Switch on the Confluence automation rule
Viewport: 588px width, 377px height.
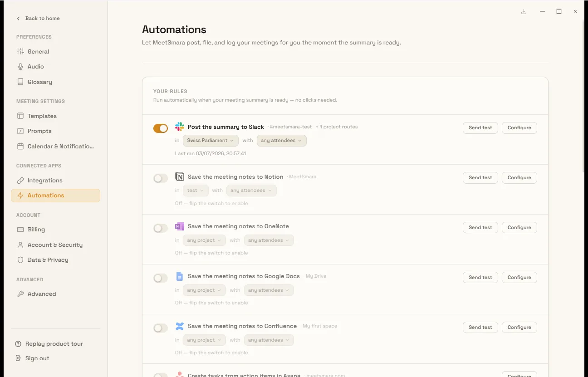161,328
